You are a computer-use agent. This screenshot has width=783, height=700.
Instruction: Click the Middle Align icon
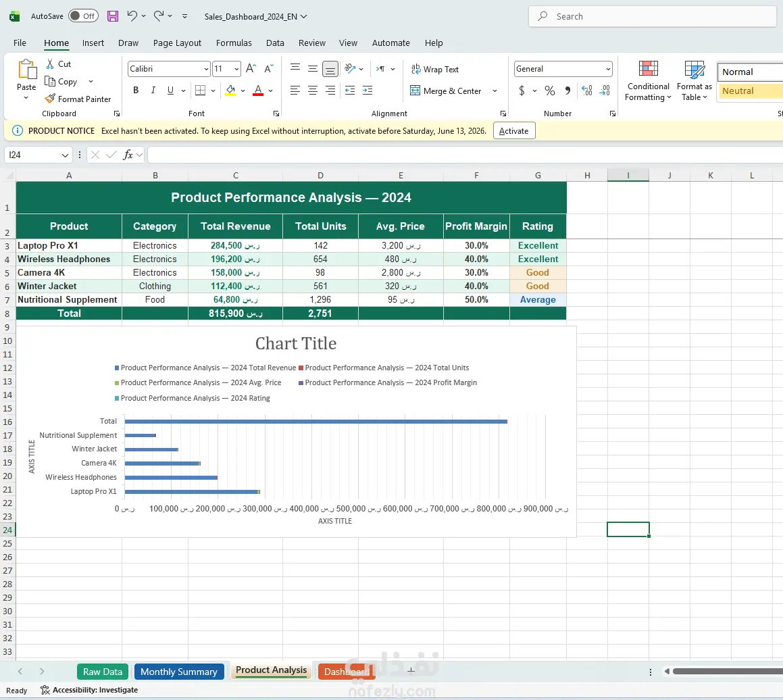313,68
